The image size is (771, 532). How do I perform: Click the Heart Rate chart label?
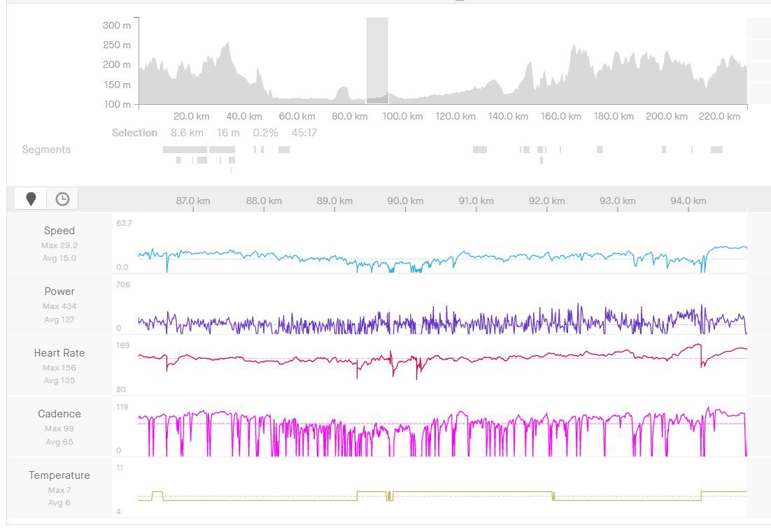[59, 353]
